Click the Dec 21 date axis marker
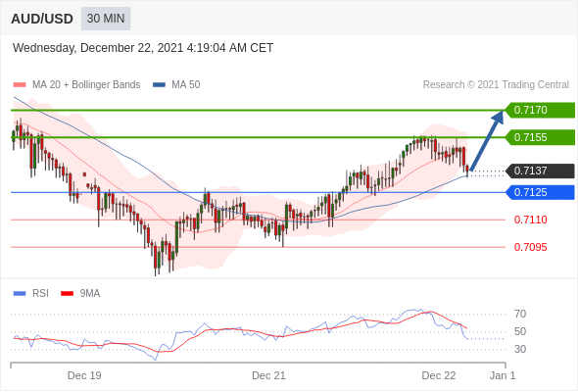Image resolution: width=578 pixels, height=392 pixels. (268, 375)
